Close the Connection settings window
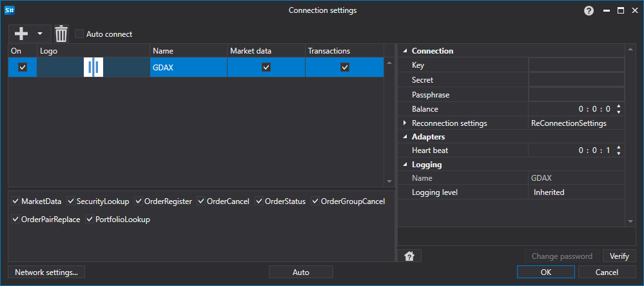 pyautogui.click(x=634, y=11)
